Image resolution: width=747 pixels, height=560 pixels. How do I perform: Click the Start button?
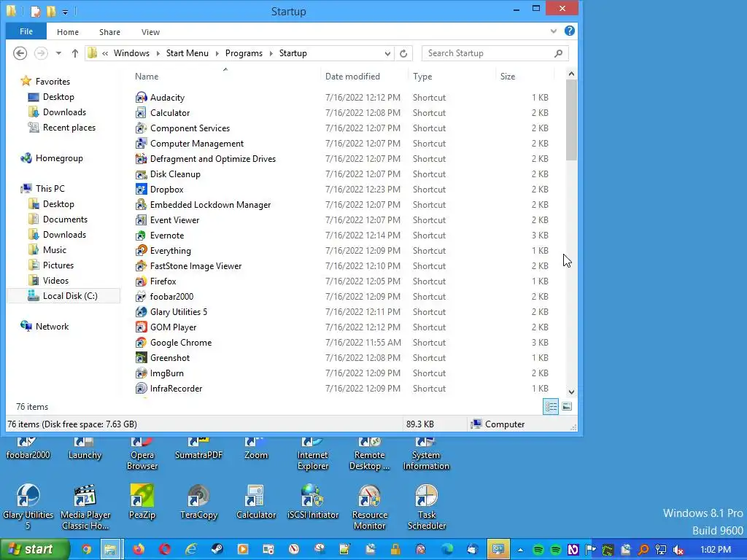(x=34, y=550)
